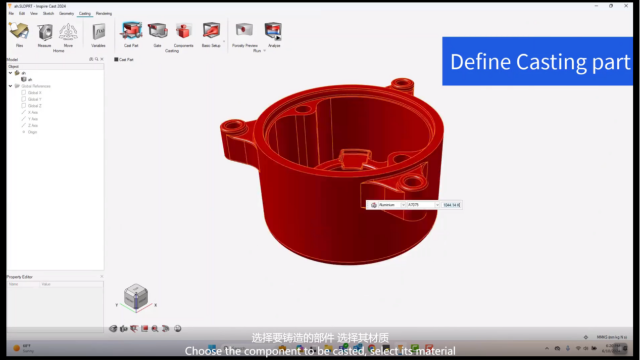Click the temperature field in the microdialog
The width and height of the screenshot is (640, 360).
(x=451, y=205)
